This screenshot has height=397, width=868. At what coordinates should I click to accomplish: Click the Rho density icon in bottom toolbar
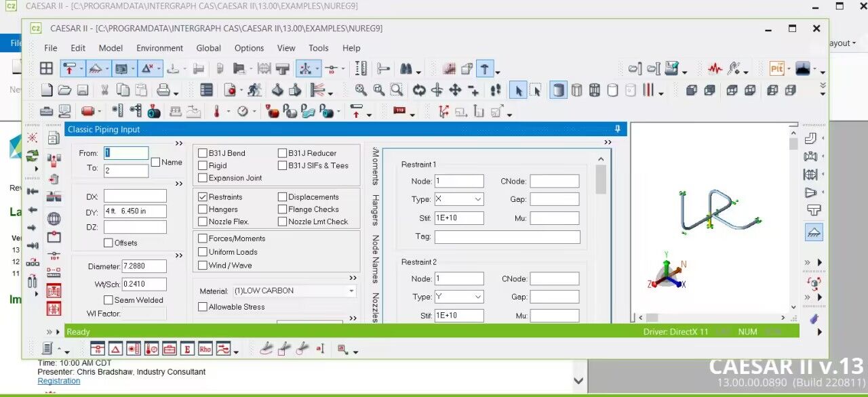pos(205,349)
